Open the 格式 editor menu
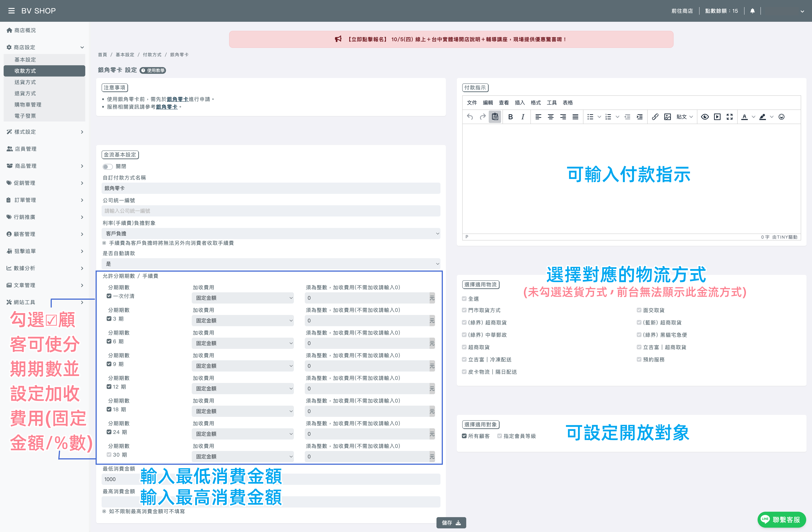This screenshot has height=532, width=812. tap(536, 103)
